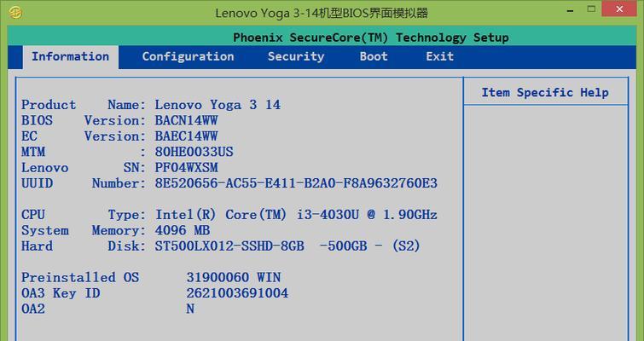This screenshot has width=644, height=341.
Task: Select product name value Lenovo Yoga 3 14
Action: coord(218,105)
